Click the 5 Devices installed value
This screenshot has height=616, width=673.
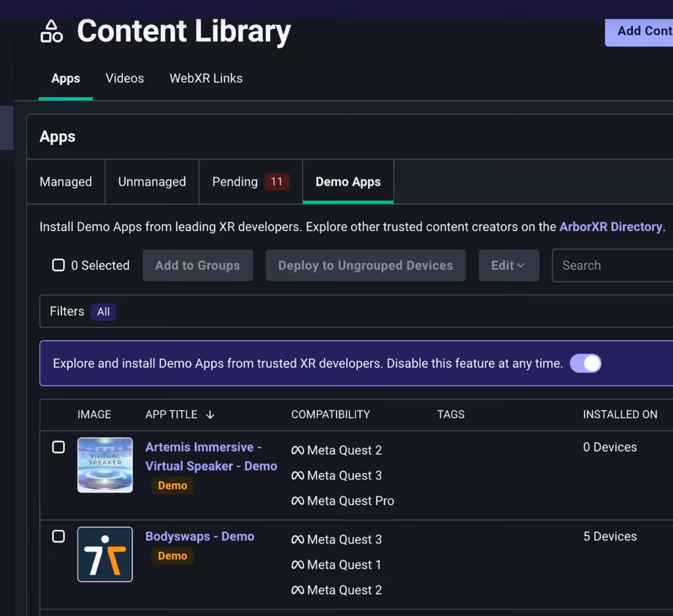point(610,537)
